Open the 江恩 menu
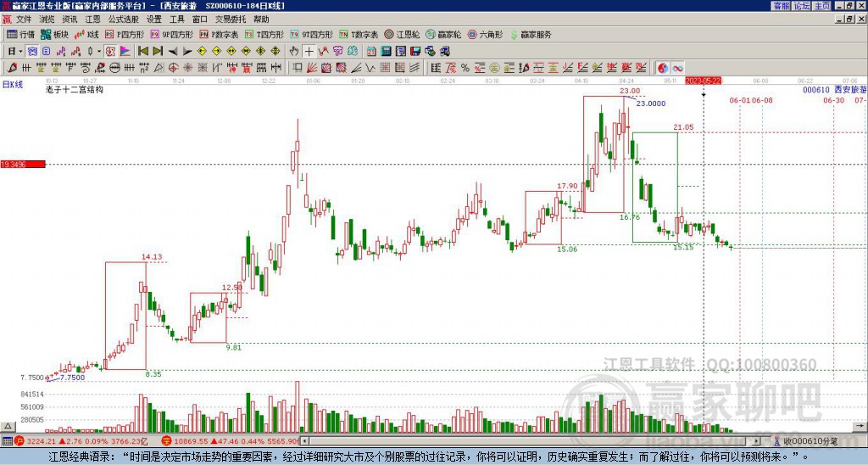The image size is (868, 465). [92, 20]
